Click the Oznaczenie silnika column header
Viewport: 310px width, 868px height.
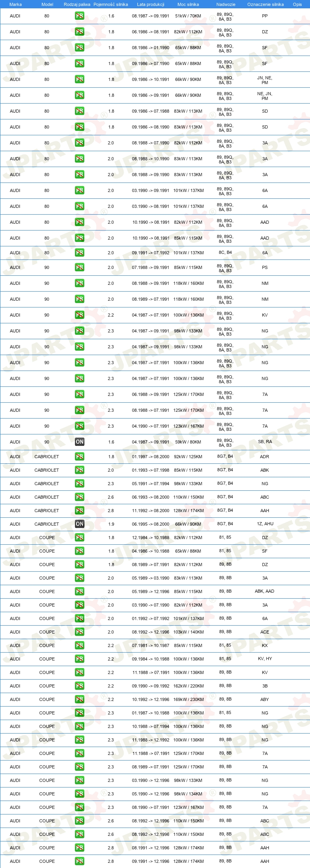pyautogui.click(x=266, y=4)
